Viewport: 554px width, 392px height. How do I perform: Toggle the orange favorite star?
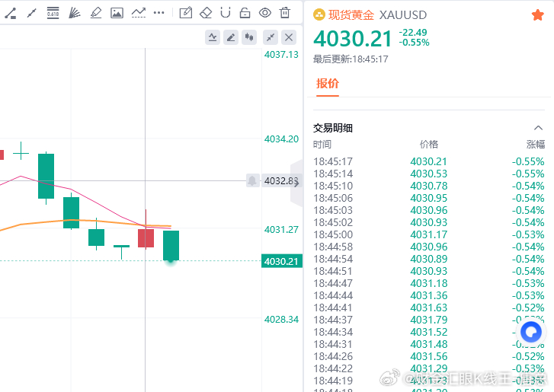(x=538, y=14)
